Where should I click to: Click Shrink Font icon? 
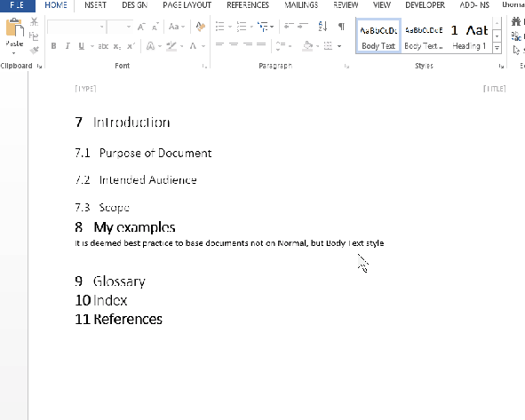tap(155, 27)
